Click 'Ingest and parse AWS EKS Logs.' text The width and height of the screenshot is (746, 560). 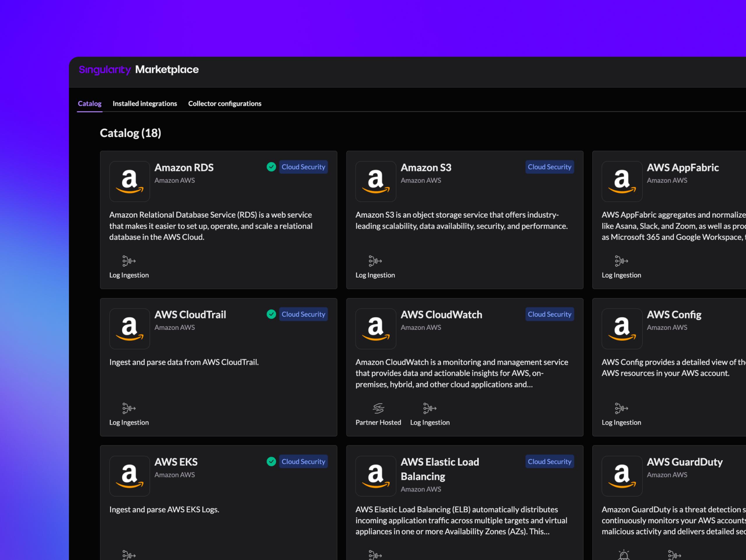coord(164,510)
